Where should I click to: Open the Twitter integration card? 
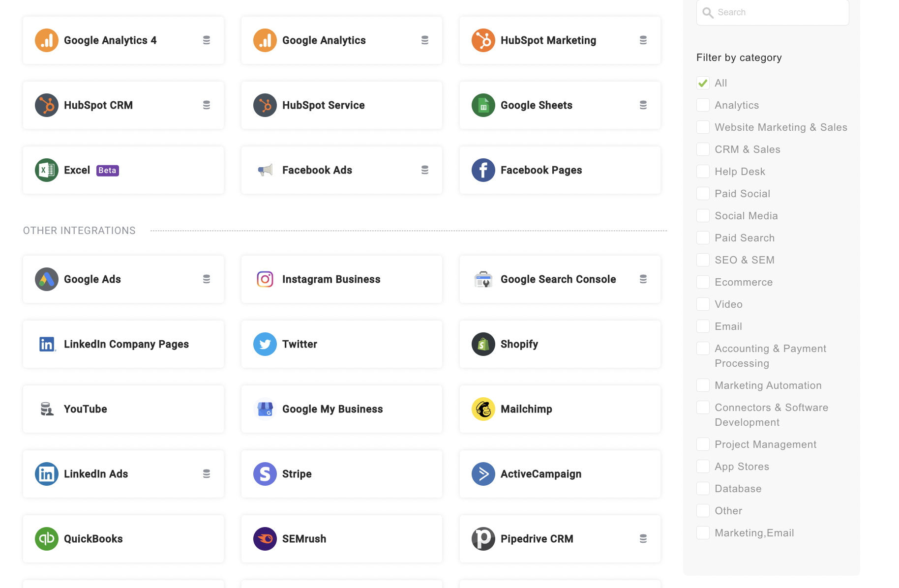[x=342, y=344]
